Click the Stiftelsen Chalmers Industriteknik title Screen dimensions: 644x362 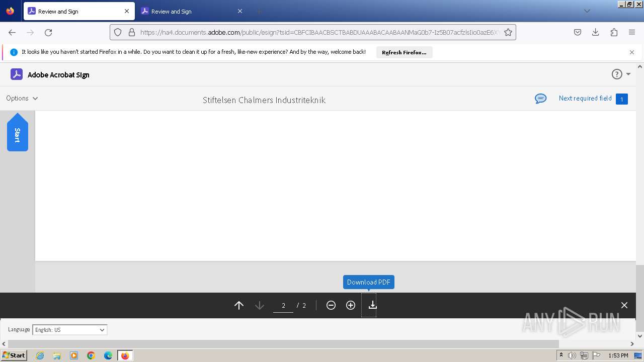coord(264,100)
